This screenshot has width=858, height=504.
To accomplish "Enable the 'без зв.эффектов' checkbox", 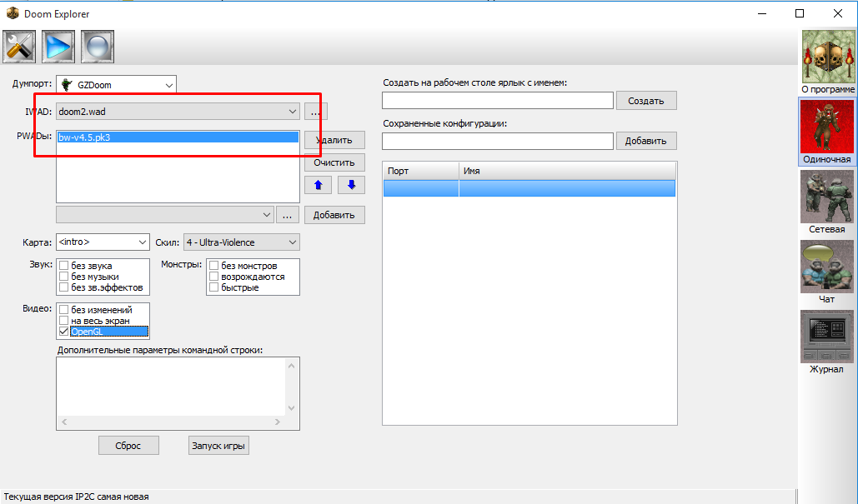I will click(x=64, y=287).
